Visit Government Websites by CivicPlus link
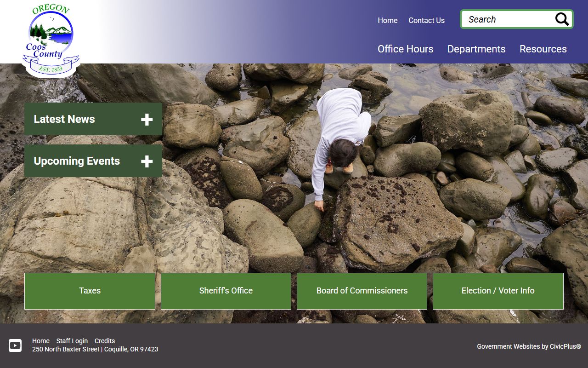This screenshot has width=588, height=368. click(529, 346)
